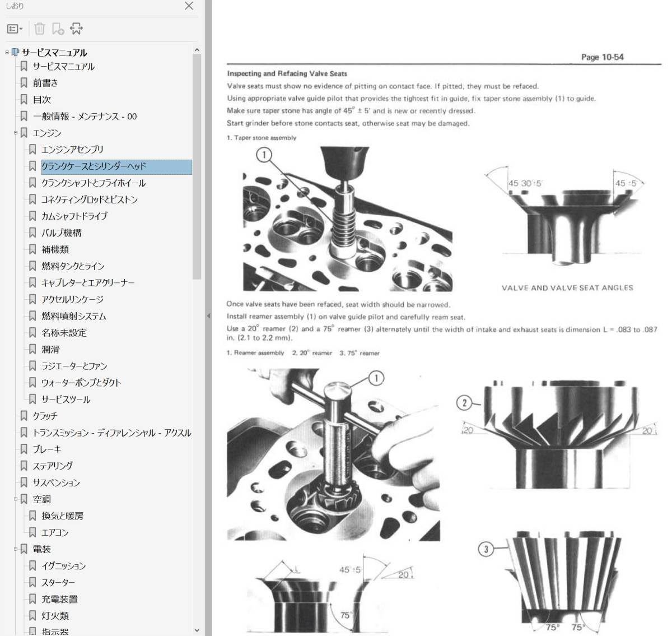
Task: Open 換気と暖房 bookmark
Action: (62, 516)
